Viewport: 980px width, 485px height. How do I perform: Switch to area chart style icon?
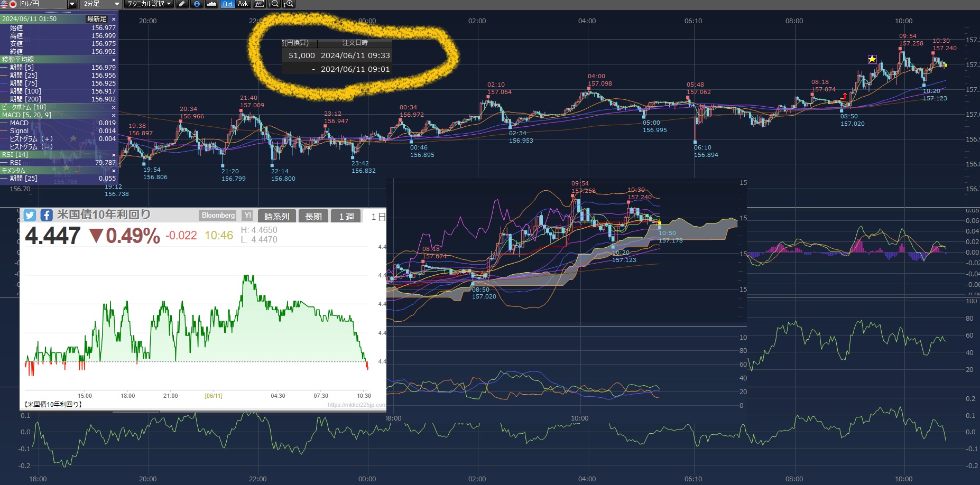[211, 4]
